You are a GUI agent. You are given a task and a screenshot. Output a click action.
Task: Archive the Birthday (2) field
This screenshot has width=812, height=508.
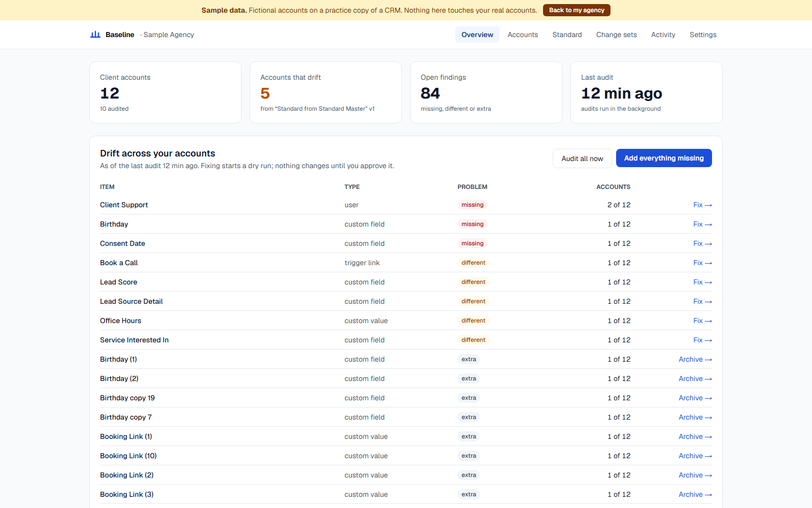[695, 378]
